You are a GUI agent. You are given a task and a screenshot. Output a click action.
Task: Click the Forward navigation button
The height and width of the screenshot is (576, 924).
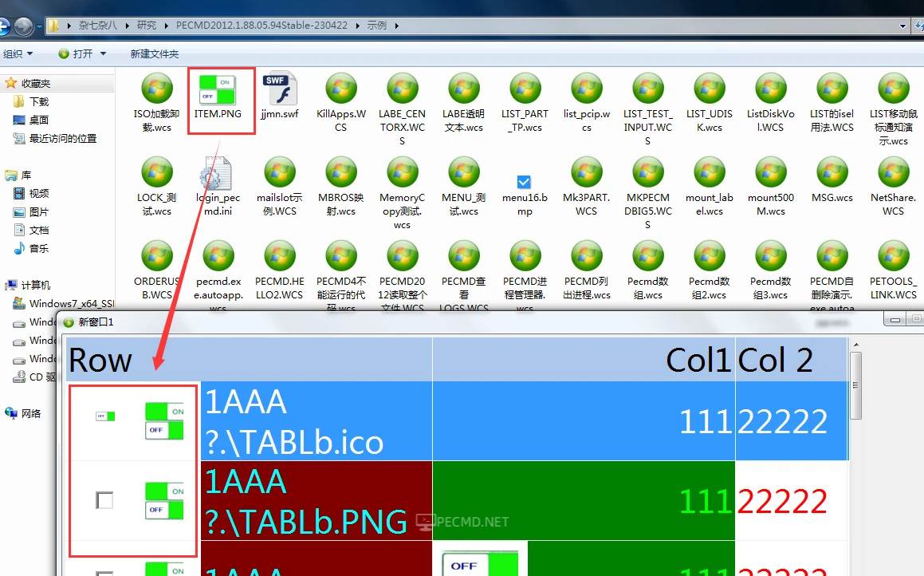[24, 26]
